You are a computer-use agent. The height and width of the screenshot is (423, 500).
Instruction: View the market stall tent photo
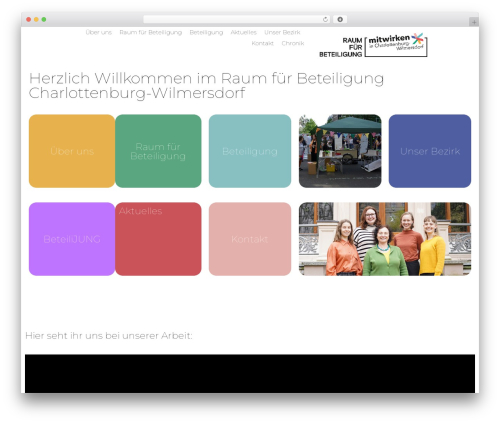click(340, 151)
